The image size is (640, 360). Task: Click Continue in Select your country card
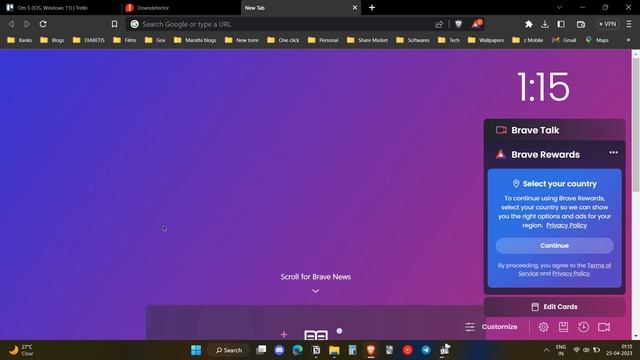(x=554, y=245)
